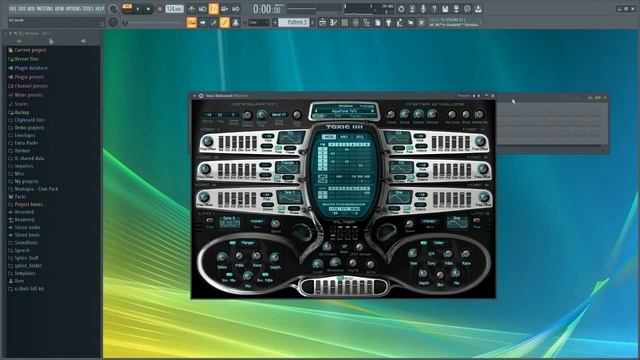
Task: Expand the Channel presets folder
Action: coord(31,86)
